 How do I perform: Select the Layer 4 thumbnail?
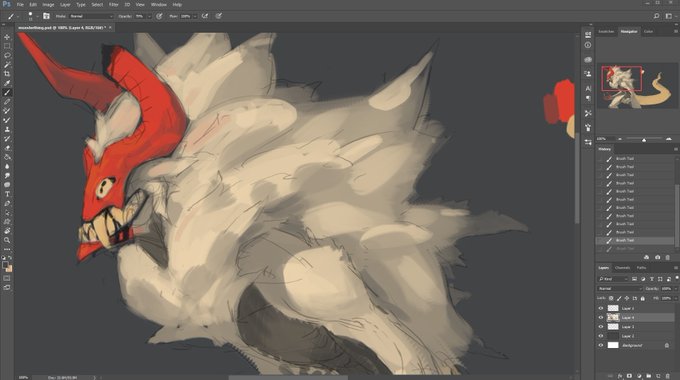[613, 318]
